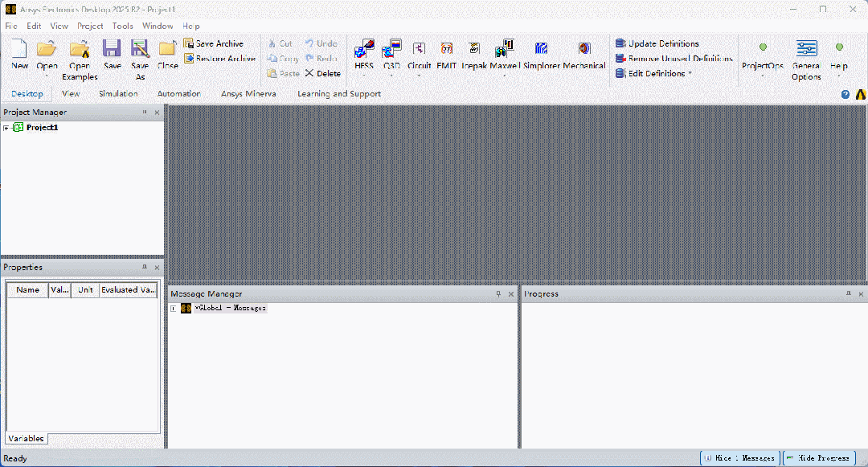
Task: Select Global - Messages entry
Action: click(230, 308)
